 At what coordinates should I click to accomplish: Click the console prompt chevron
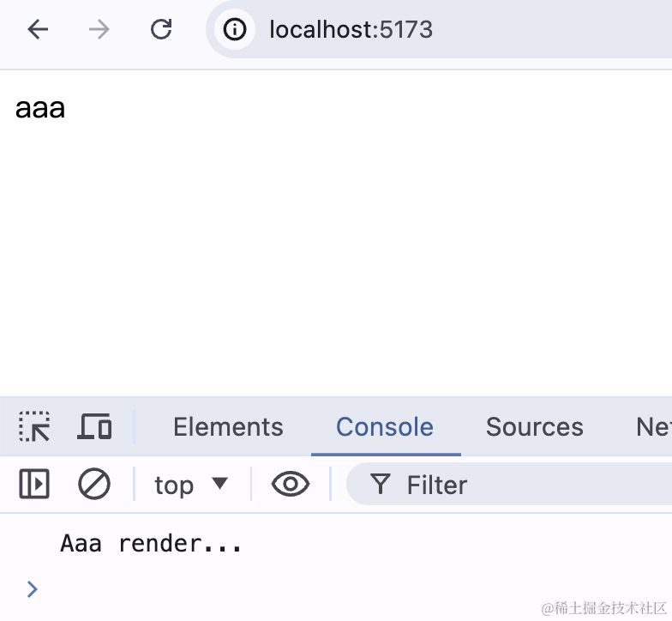click(33, 588)
